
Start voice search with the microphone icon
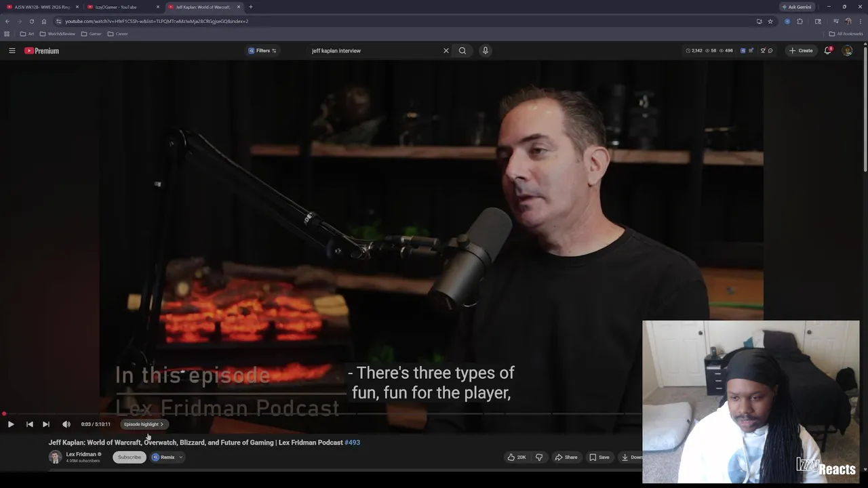485,51
